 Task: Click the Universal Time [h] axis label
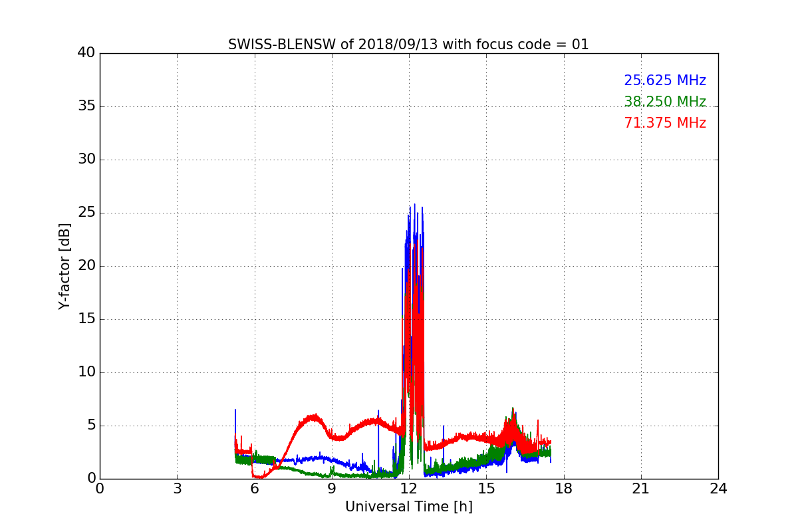(408, 507)
